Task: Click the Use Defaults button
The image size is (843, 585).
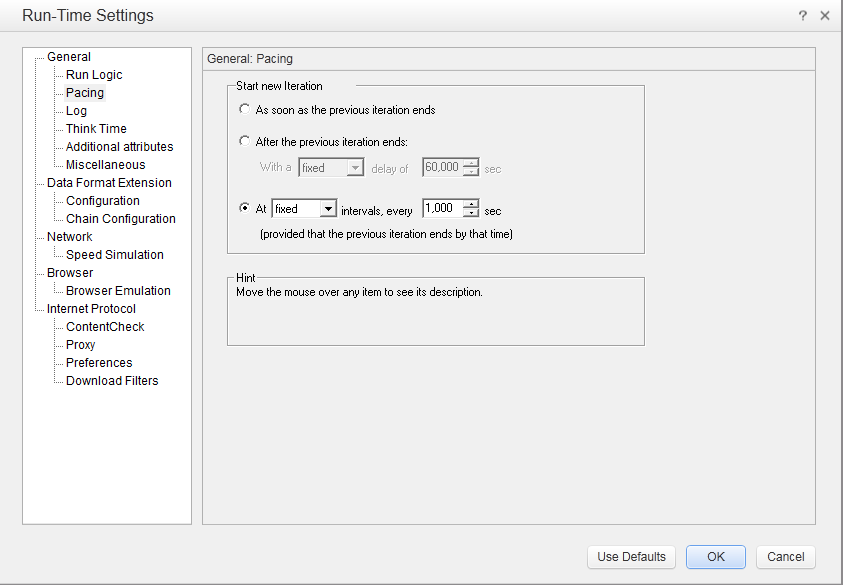Action: [631, 557]
